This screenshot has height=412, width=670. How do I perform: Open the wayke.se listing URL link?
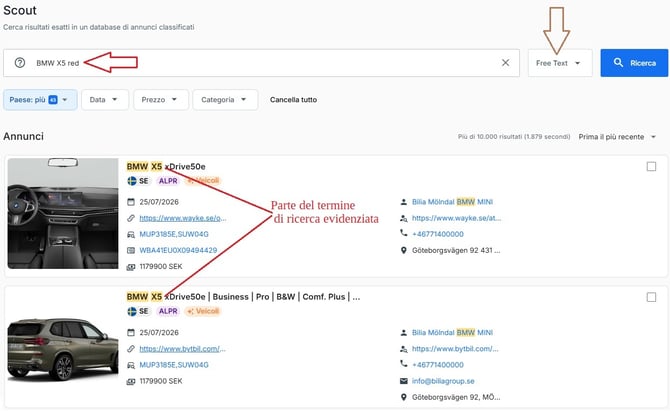pyautogui.click(x=182, y=218)
